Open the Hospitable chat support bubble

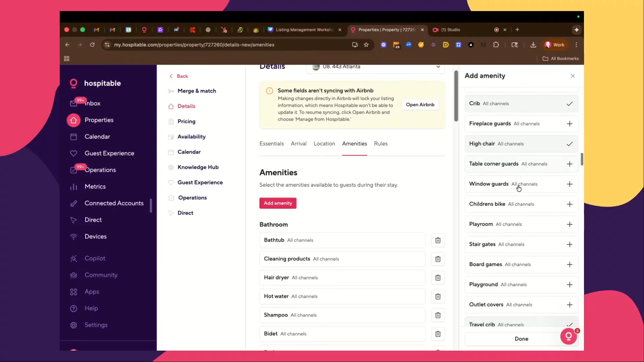(x=569, y=336)
